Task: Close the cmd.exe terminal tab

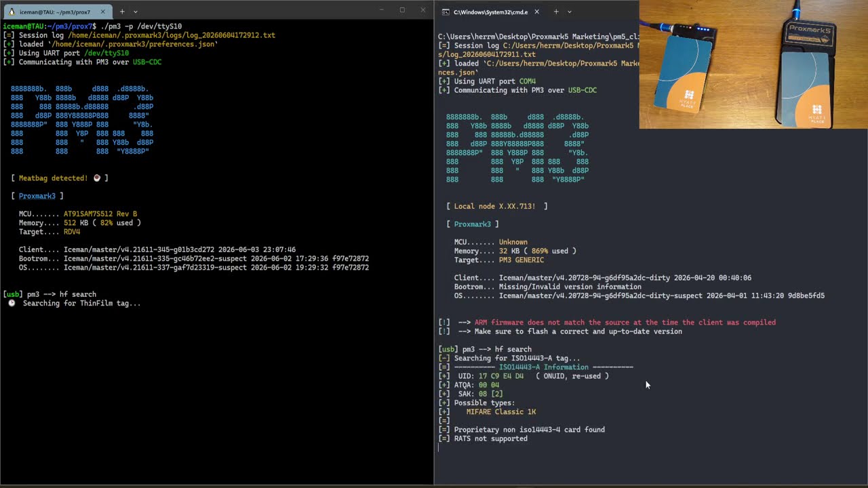Action: pyautogui.click(x=536, y=12)
